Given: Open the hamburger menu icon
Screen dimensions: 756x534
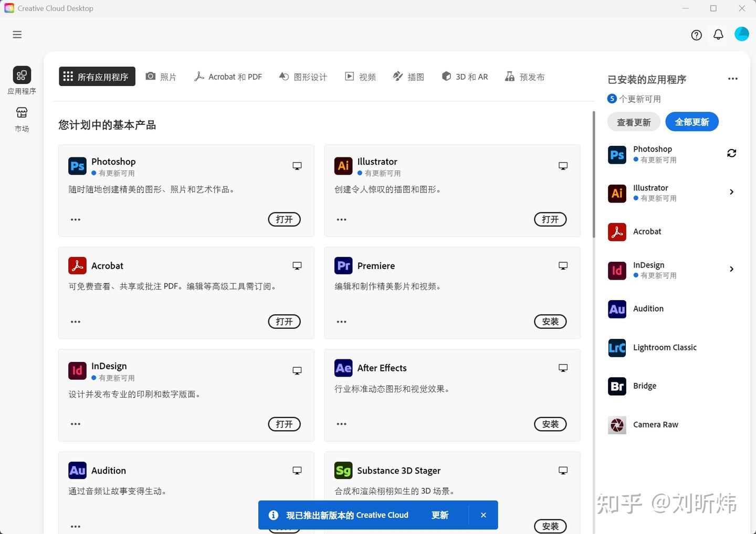Looking at the screenshot, I should [17, 35].
